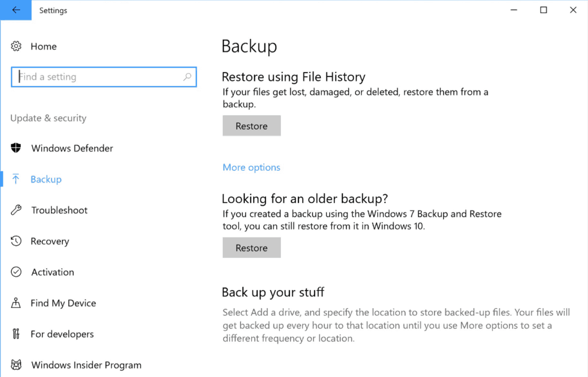
Task: Click the Windows Insider Program cat icon
Action: [16, 365]
